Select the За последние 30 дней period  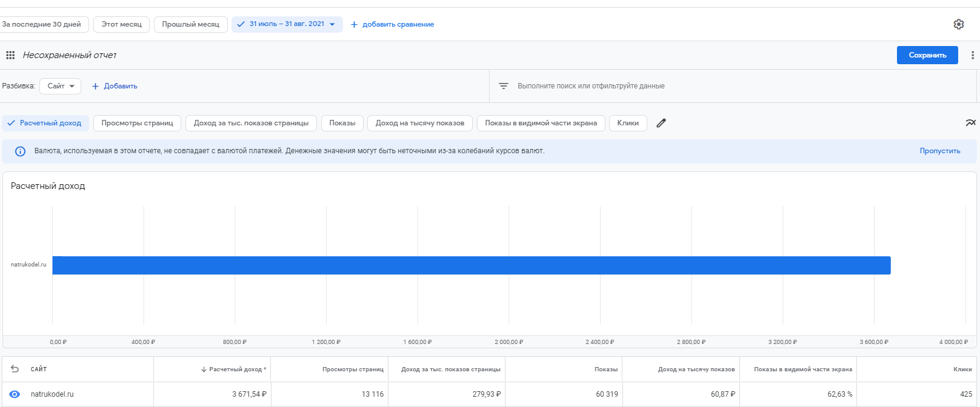point(42,24)
